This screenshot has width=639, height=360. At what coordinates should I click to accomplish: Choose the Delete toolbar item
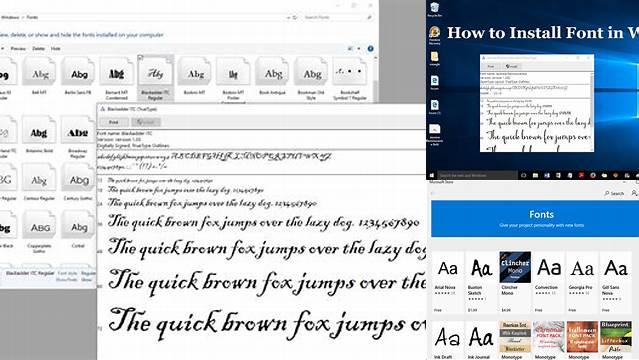click(38, 49)
